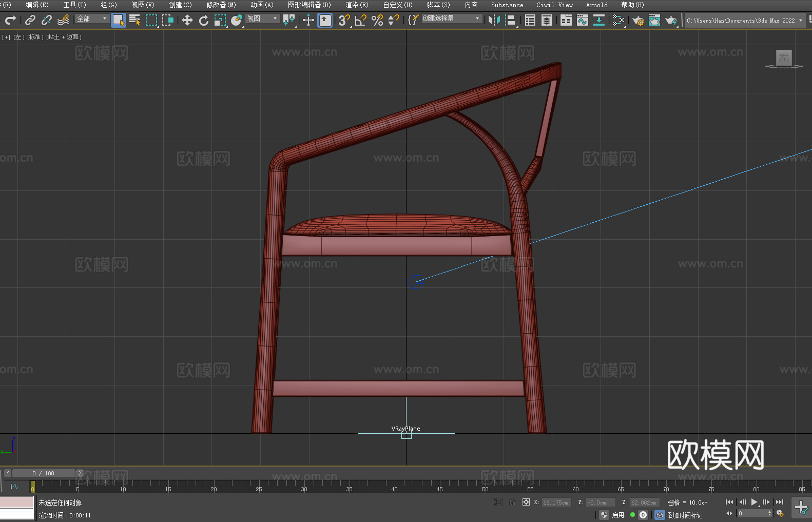Screen dimensions: 812x522
Task: Open 编辑(E) menu
Action: 37,5
